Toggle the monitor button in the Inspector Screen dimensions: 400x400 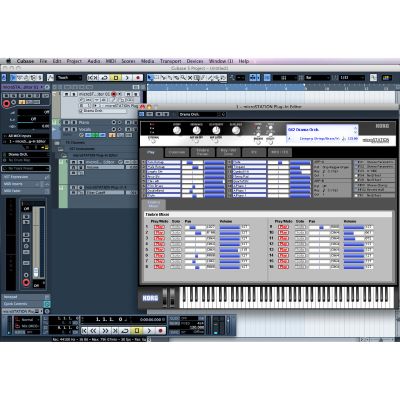click(14, 102)
